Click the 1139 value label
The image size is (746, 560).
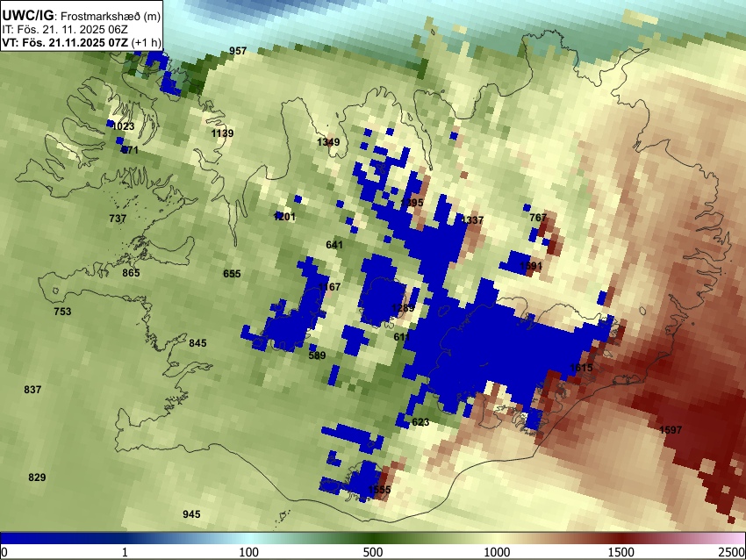pos(222,133)
